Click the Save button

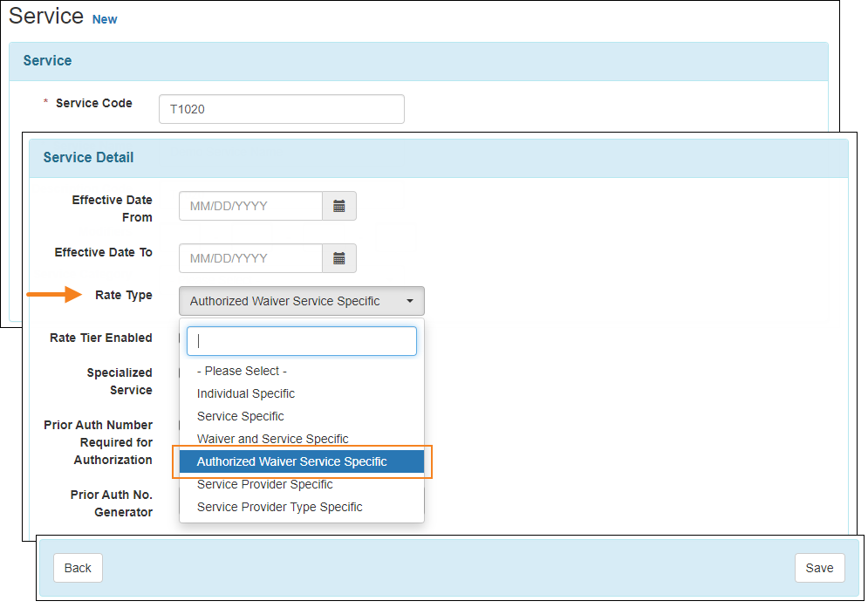point(819,568)
